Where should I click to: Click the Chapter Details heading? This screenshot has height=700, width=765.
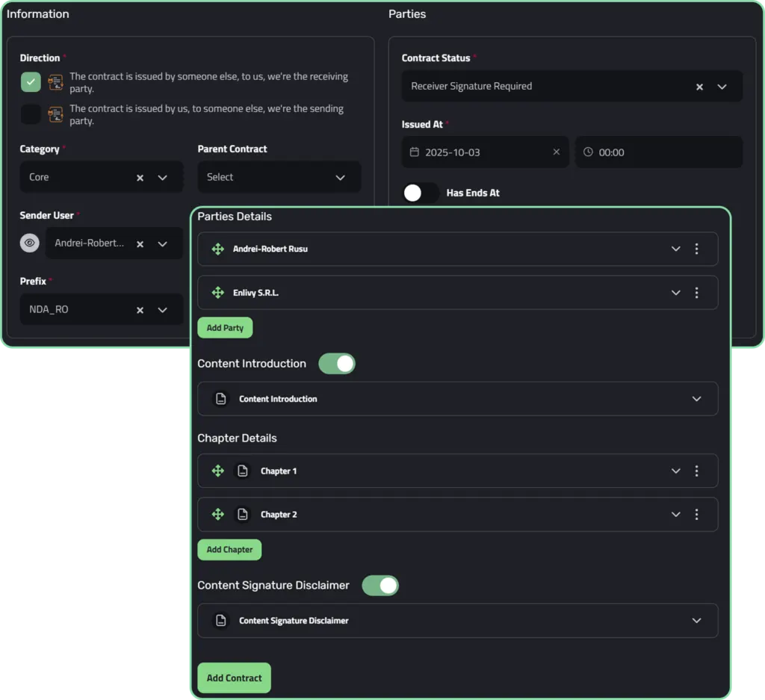[237, 438]
